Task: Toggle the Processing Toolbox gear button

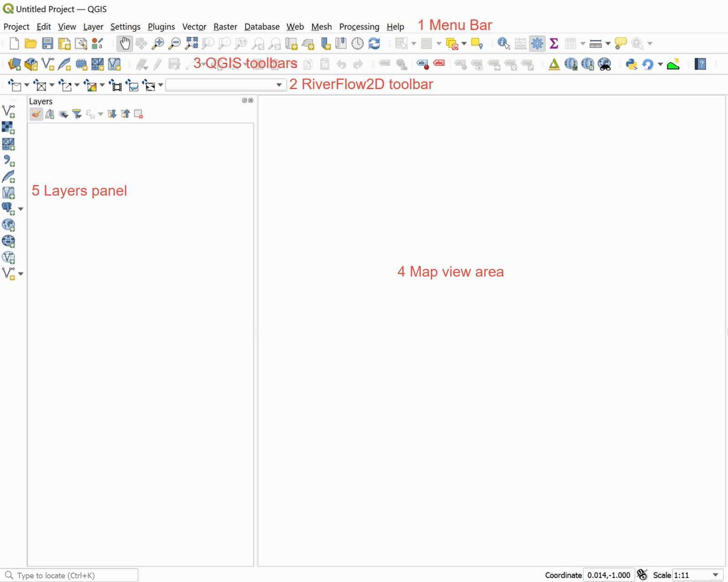Action: pyautogui.click(x=537, y=44)
